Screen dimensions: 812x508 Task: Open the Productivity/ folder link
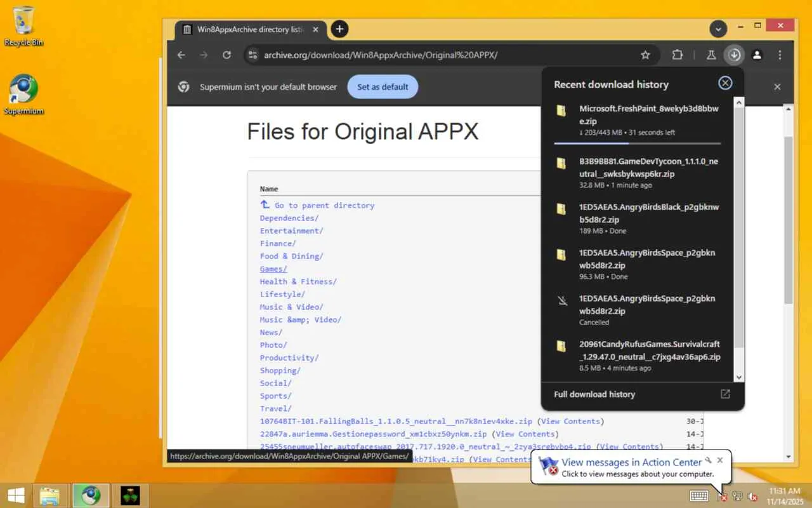289,358
